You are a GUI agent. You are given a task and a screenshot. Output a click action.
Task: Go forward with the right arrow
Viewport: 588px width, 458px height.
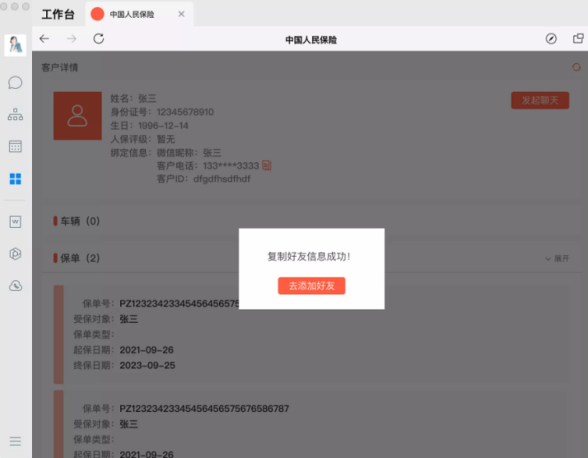coord(71,39)
